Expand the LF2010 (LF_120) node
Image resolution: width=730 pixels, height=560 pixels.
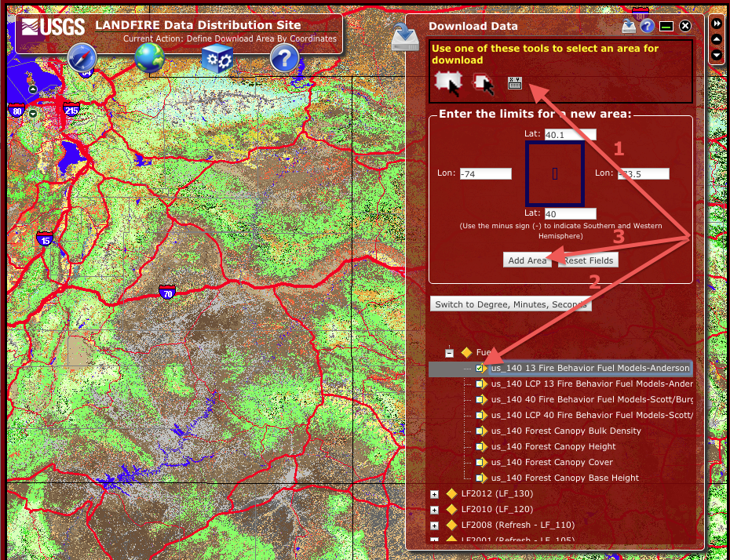click(x=434, y=510)
